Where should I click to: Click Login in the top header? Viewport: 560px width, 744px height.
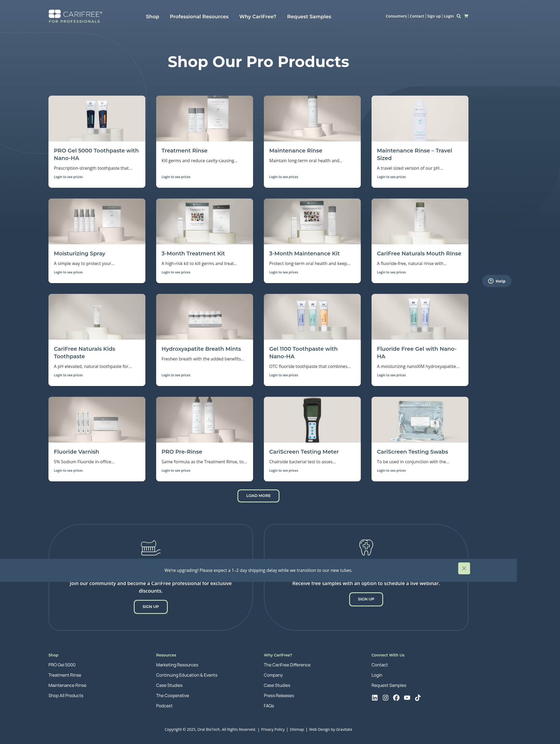click(x=449, y=16)
